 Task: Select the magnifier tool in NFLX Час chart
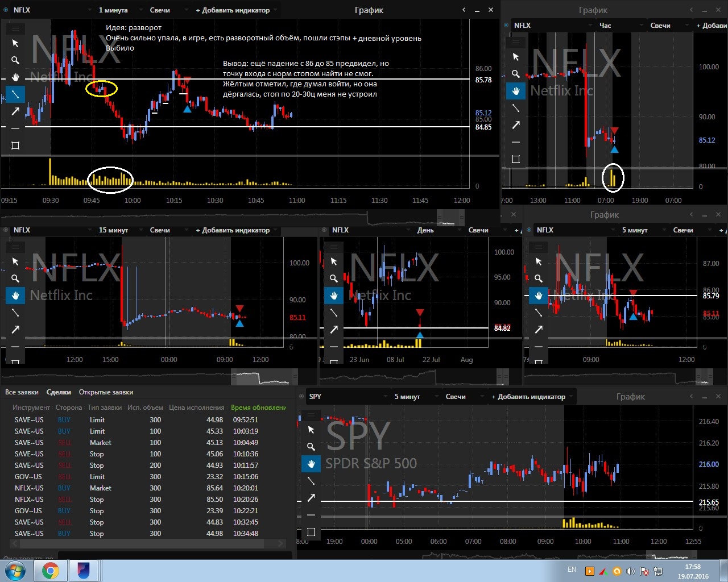coord(516,74)
